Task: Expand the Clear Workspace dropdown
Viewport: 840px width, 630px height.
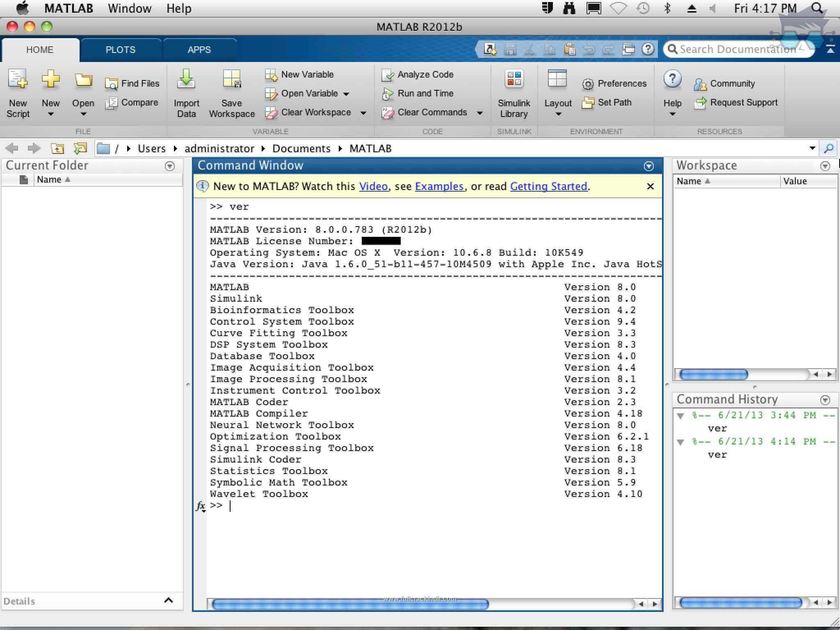Action: [362, 114]
